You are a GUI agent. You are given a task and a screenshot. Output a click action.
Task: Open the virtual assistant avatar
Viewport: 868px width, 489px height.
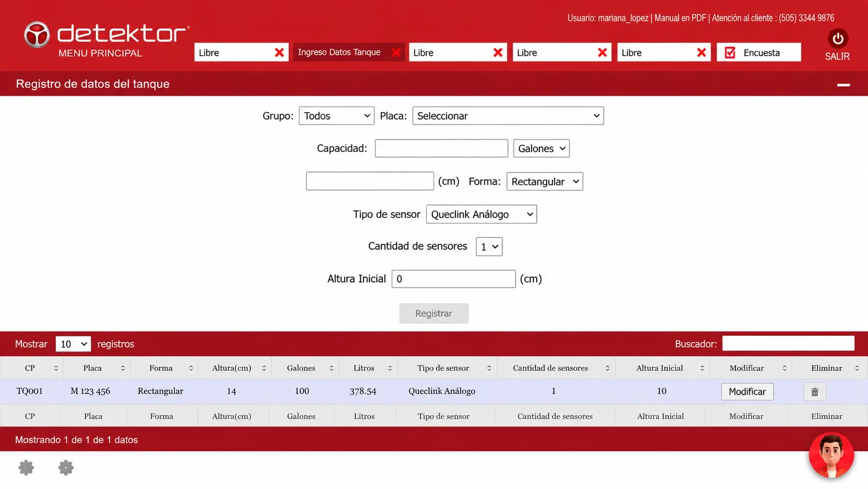[831, 456]
